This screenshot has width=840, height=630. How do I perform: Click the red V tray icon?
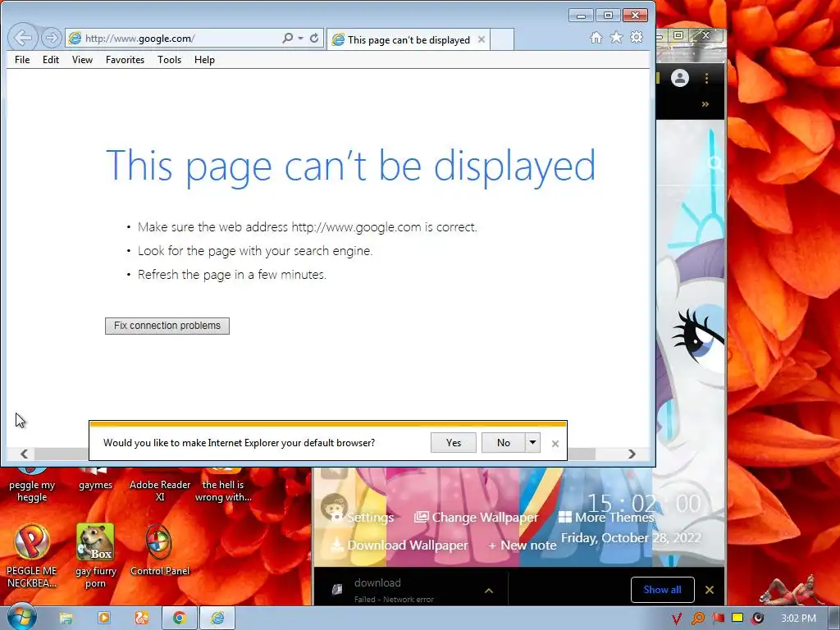[677, 619]
